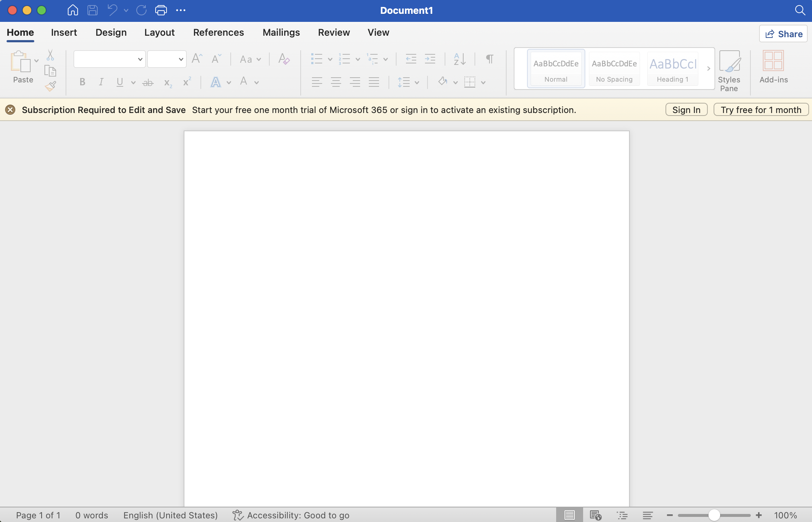Toggle Italic formatting
This screenshot has height=522, width=812.
click(101, 82)
